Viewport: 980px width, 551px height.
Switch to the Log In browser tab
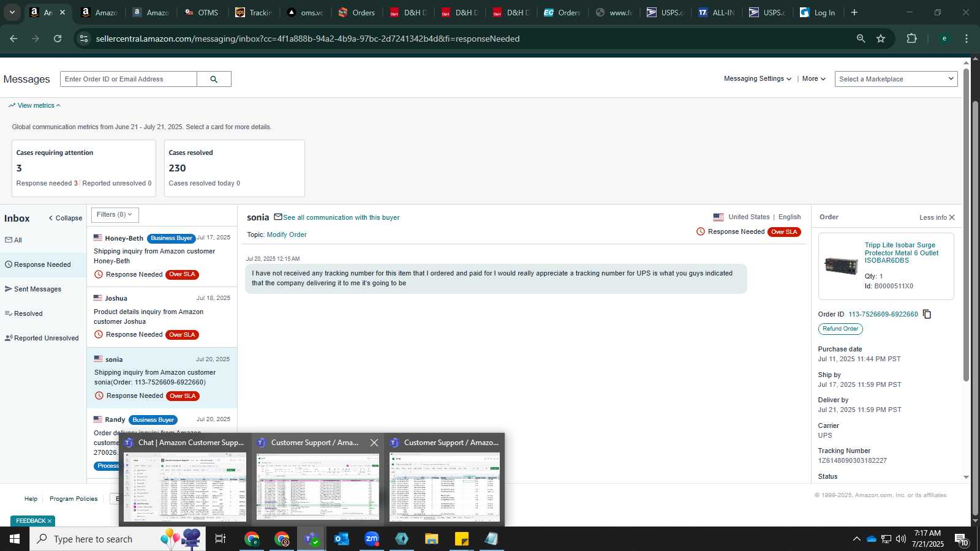(x=818, y=12)
